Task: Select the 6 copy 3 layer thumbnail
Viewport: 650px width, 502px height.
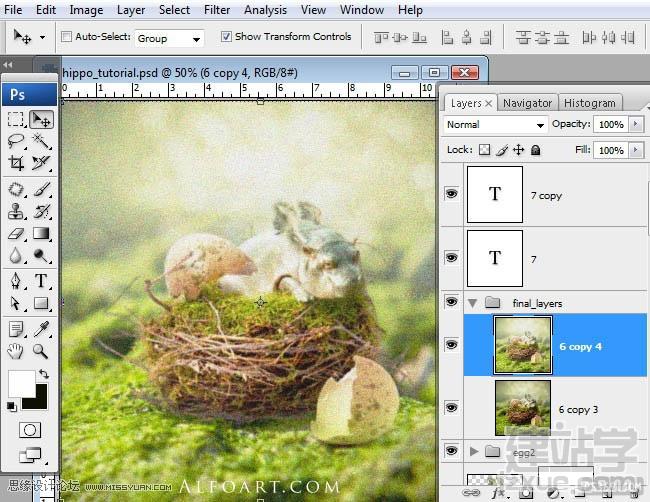Action: coord(523,408)
